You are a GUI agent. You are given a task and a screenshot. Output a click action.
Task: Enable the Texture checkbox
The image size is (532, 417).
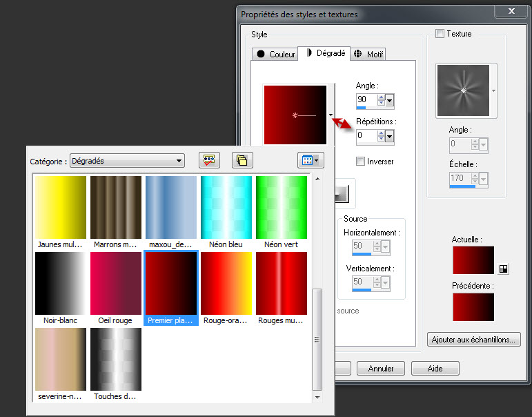pyautogui.click(x=440, y=33)
